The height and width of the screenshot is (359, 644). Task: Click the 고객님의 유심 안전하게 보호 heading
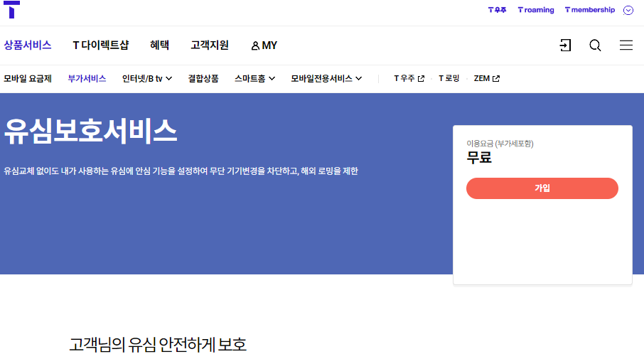pos(158,345)
